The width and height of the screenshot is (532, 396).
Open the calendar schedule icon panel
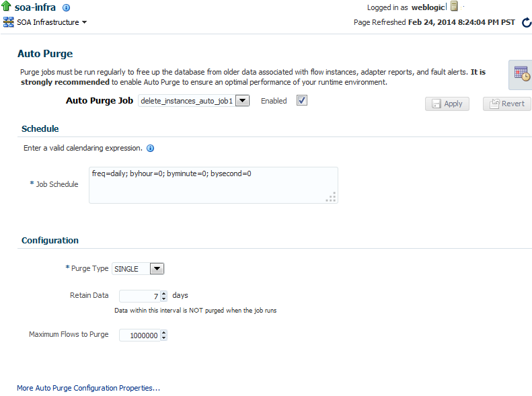click(521, 73)
